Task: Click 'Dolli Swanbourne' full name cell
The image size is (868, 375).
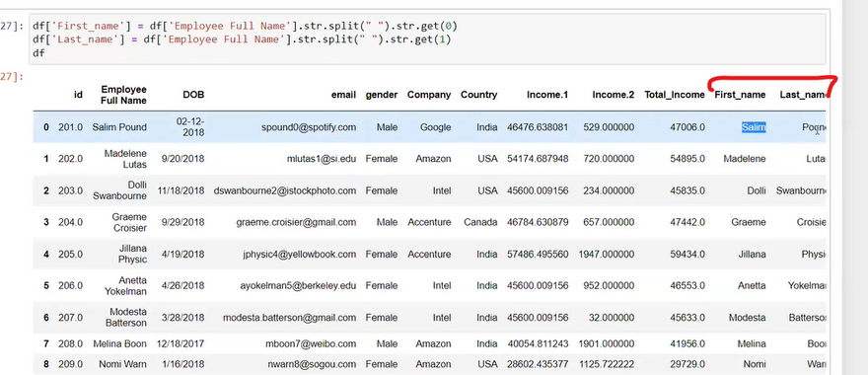Action: [120, 190]
